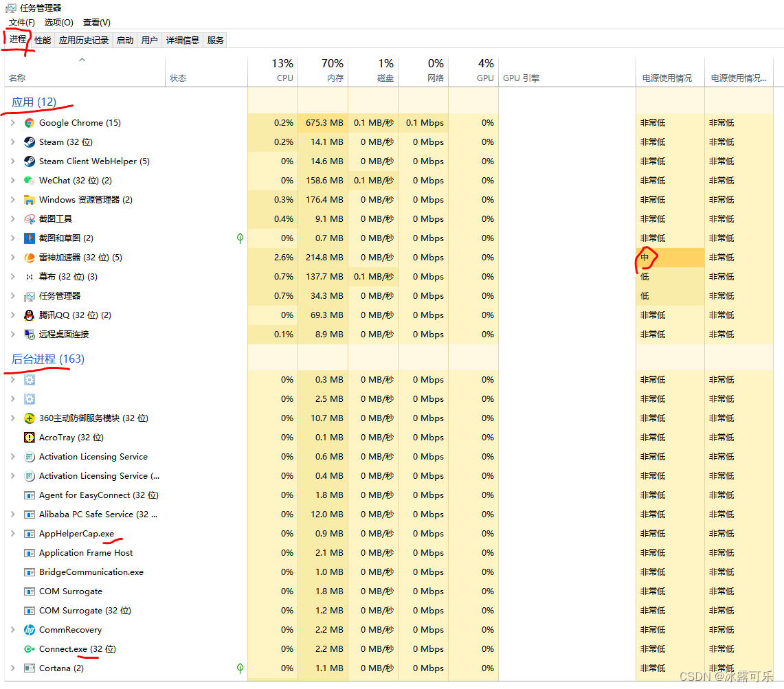
Task: Click the 远程桌面连接 icon
Action: pos(30,335)
